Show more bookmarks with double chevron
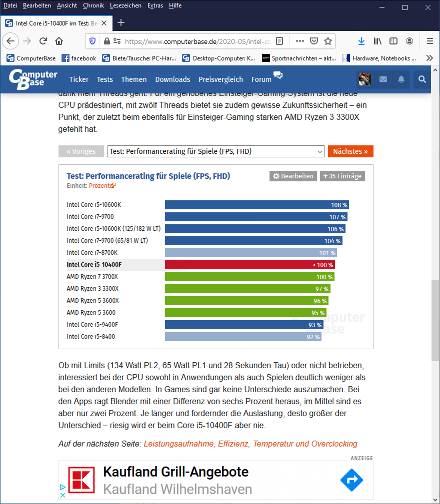Viewport: 440px width, 504px height. 429,58
